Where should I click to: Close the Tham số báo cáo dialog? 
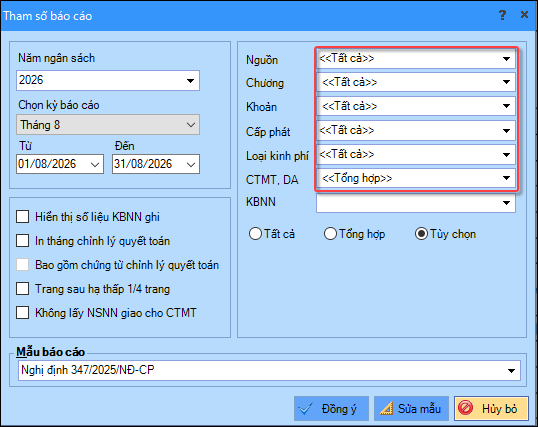click(x=524, y=15)
